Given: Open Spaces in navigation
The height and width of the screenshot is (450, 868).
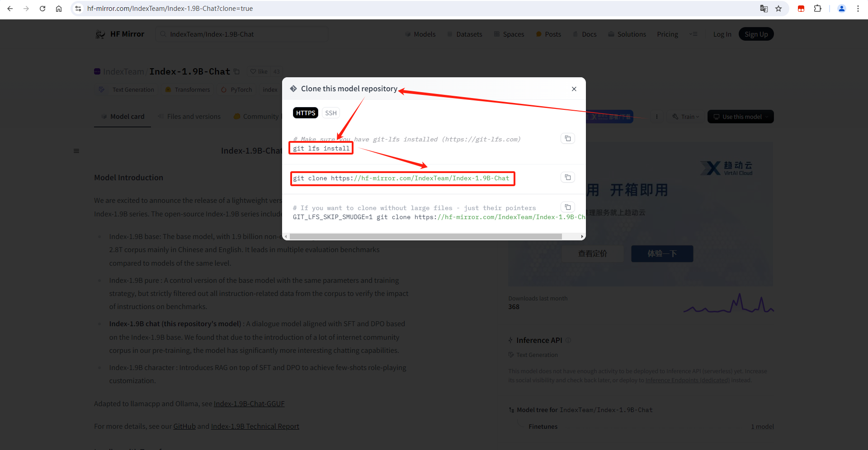Looking at the screenshot, I should point(509,34).
